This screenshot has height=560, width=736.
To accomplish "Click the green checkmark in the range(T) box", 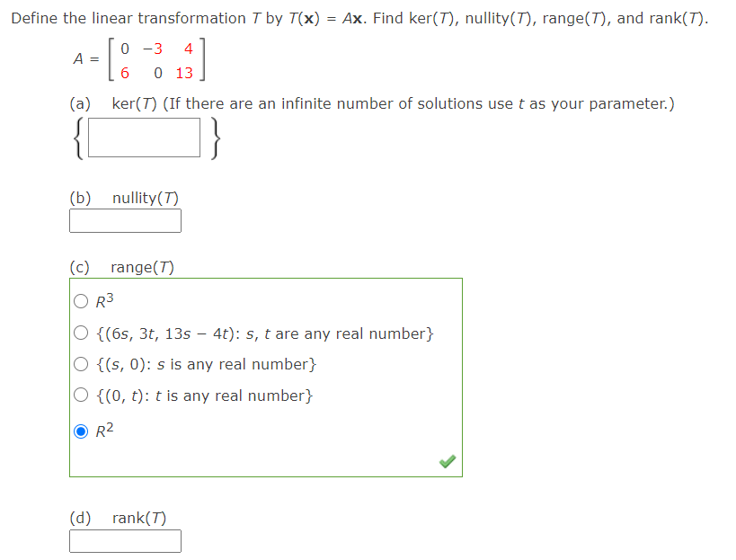I will click(448, 460).
